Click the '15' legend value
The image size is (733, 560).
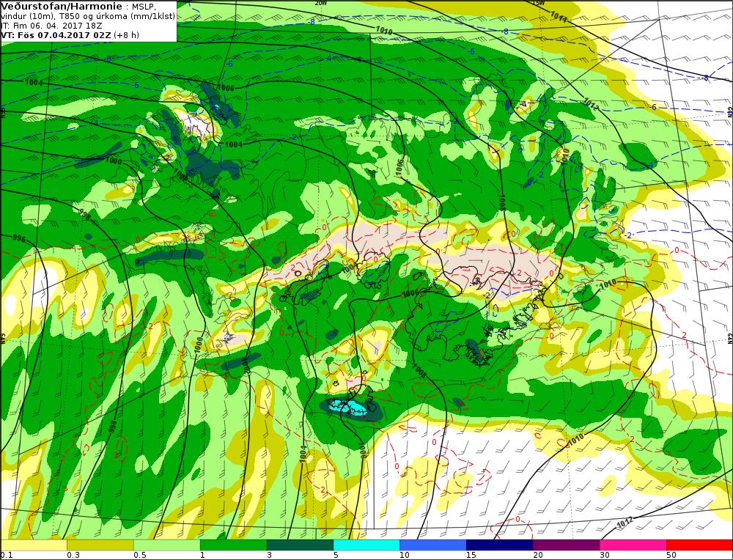coord(471,555)
